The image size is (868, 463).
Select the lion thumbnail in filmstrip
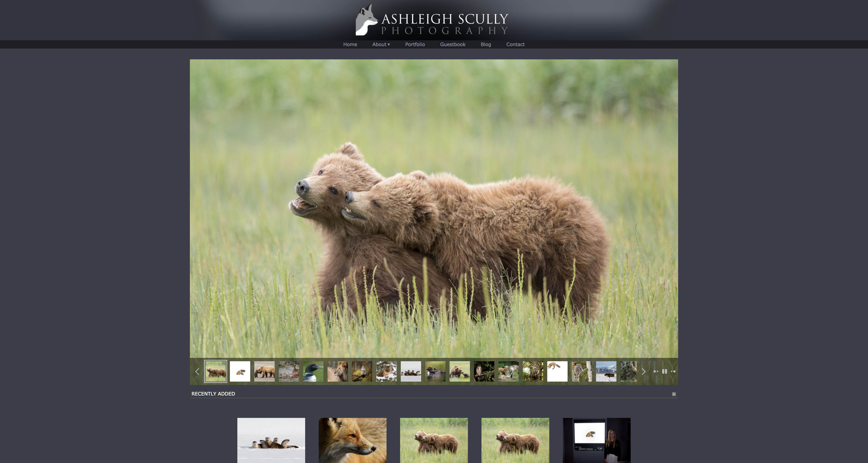coord(337,371)
